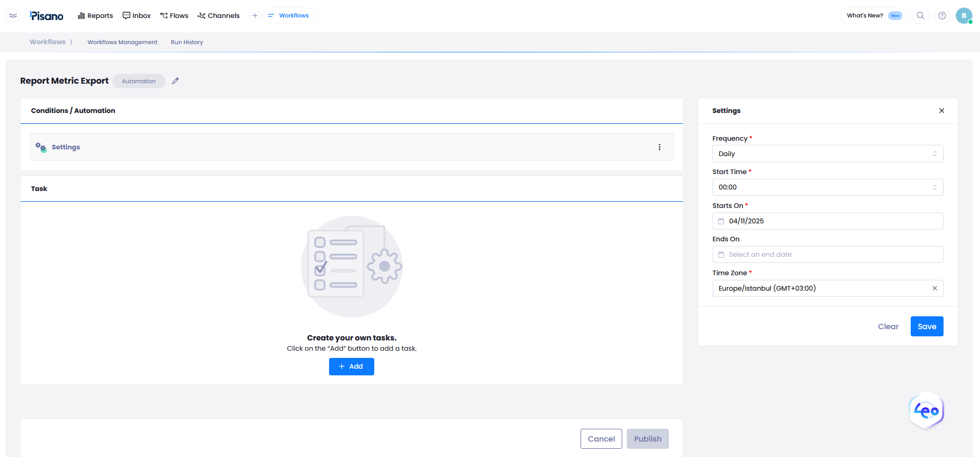Edit workflow name with pencil icon
The width and height of the screenshot is (980, 457).
tap(175, 81)
